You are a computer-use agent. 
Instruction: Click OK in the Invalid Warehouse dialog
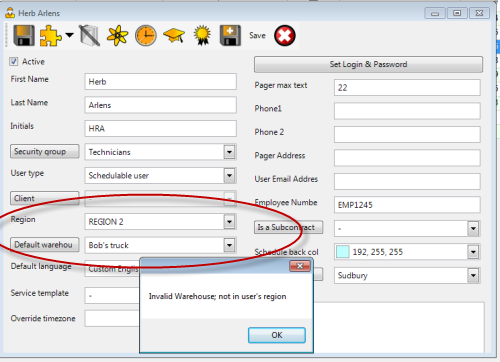pyautogui.click(x=277, y=335)
